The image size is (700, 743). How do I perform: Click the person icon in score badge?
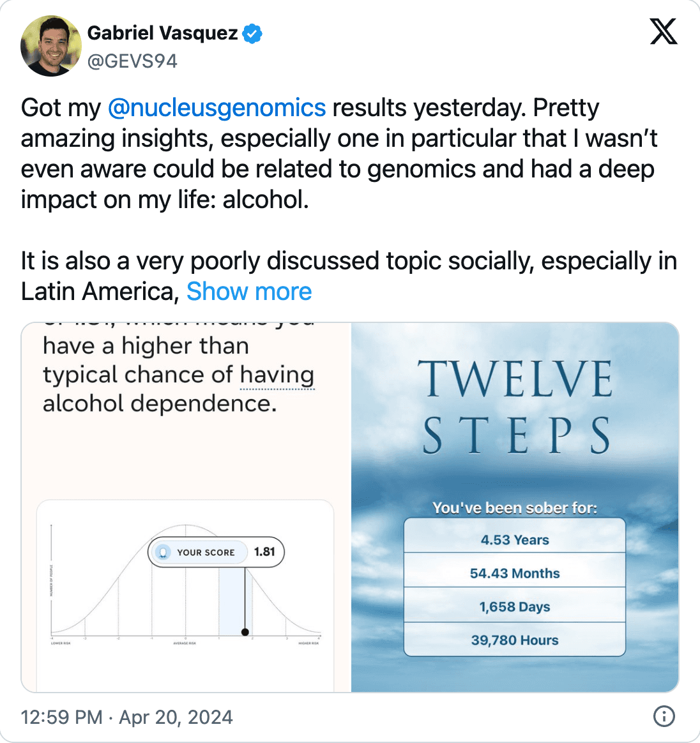point(163,553)
